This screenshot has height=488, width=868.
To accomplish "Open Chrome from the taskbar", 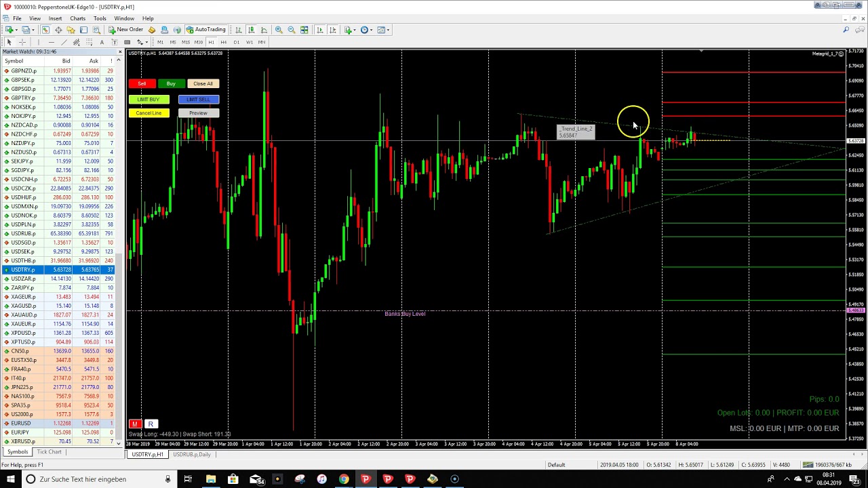I will (x=344, y=479).
